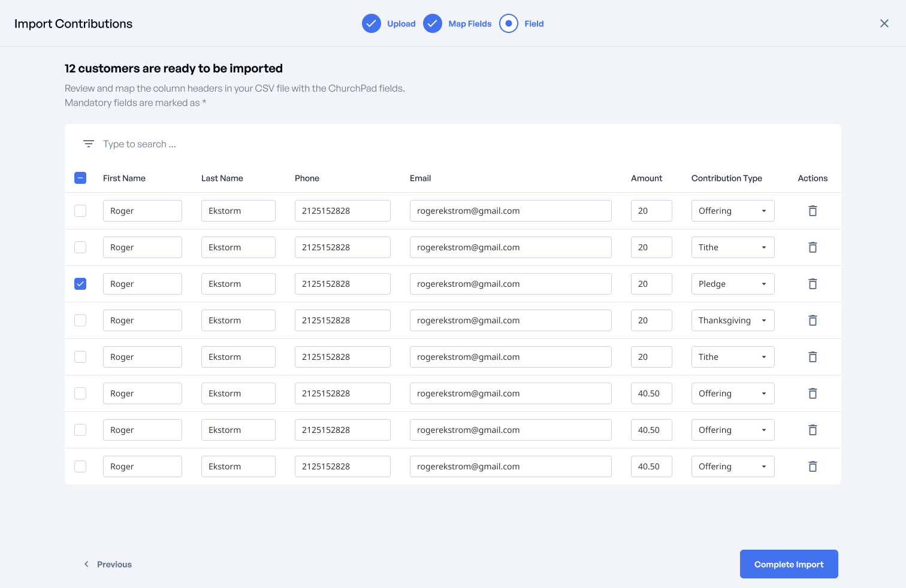Check the first row's checkbox
The width and height of the screenshot is (906, 588).
[80, 211]
